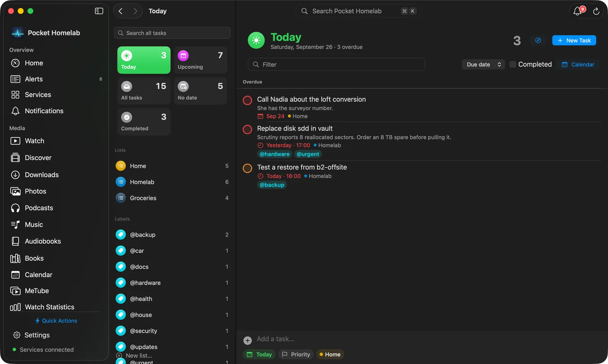Select the Today smart list card
This screenshot has width=608, height=364.
coord(144,60)
